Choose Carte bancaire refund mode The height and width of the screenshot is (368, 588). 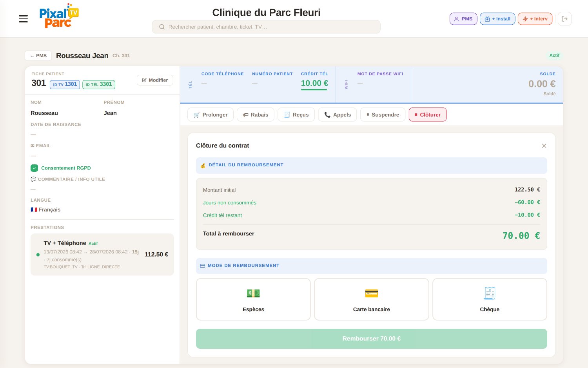[x=372, y=299]
